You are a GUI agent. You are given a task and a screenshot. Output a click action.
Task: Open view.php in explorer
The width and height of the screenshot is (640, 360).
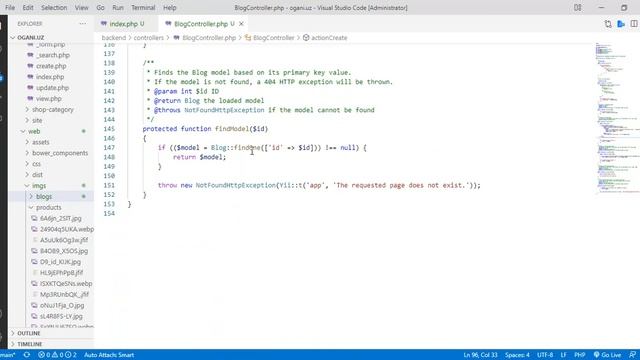coord(49,99)
